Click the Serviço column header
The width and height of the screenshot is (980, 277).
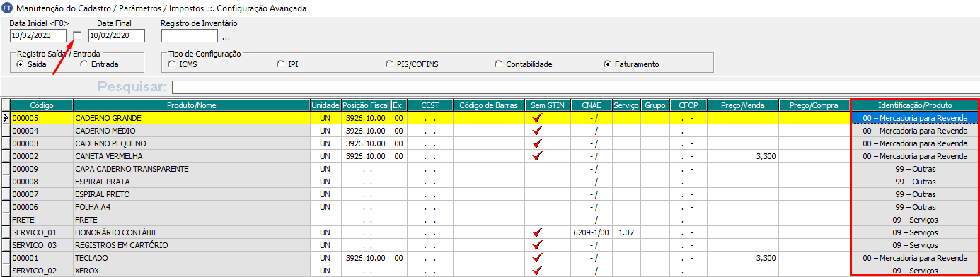(x=627, y=105)
